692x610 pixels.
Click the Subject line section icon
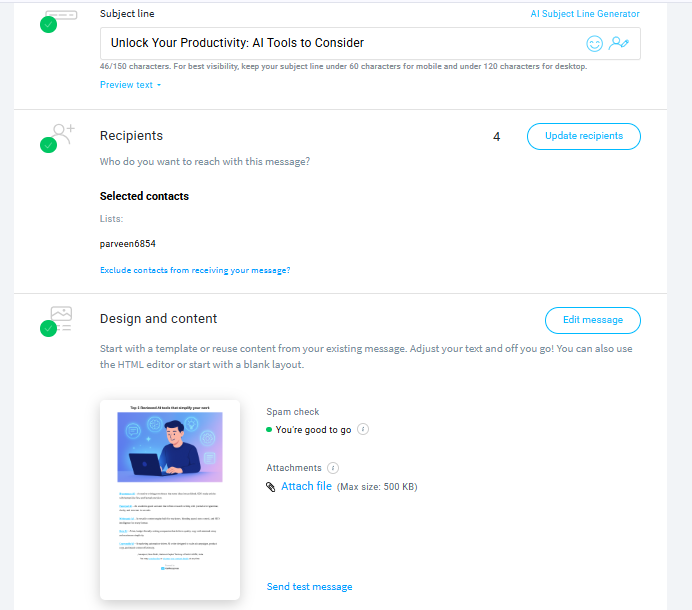coord(59,17)
